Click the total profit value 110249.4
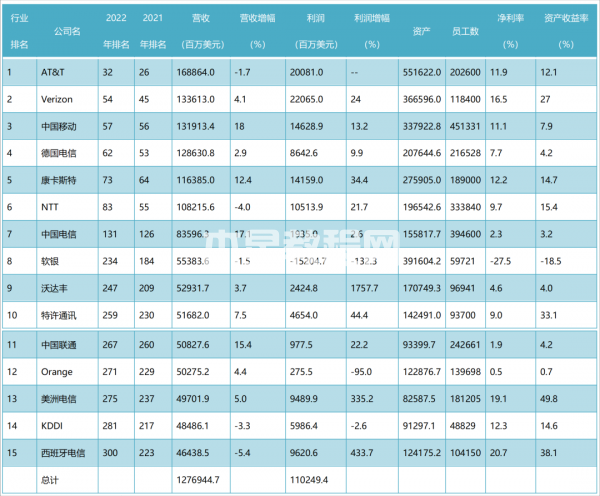This screenshot has height=496, width=600. click(309, 480)
